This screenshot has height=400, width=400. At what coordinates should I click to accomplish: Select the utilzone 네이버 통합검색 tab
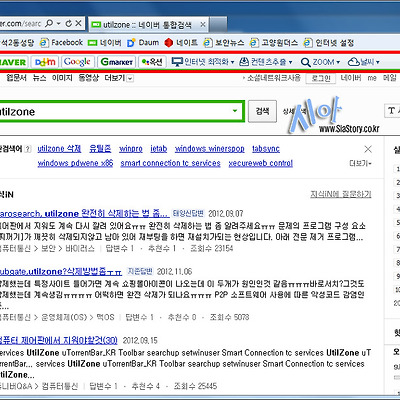(147, 25)
